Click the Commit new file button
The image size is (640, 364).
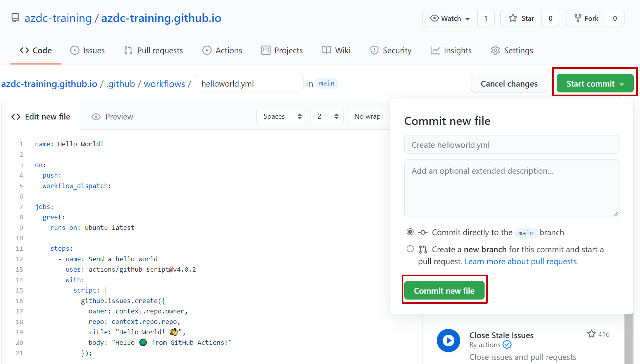444,290
